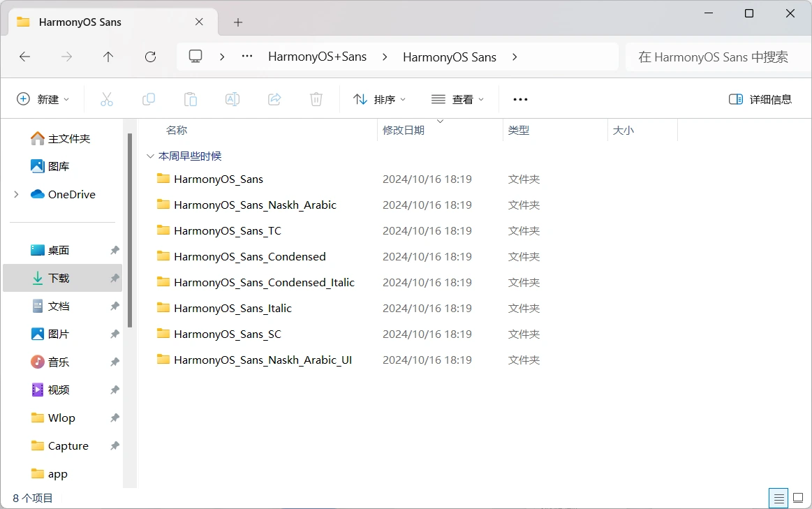
Task: Select OneDrive in the sidebar
Action: click(63, 195)
